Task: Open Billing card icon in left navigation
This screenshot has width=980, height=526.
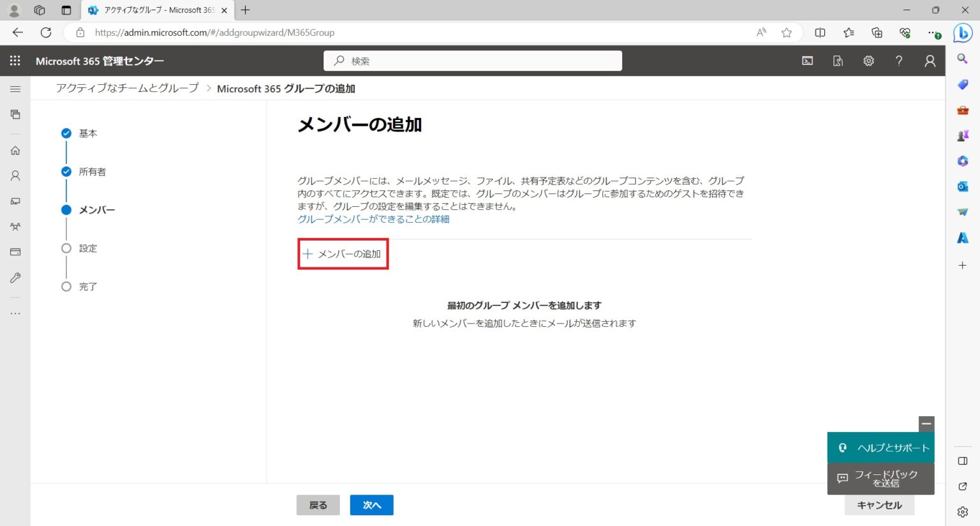Action: click(15, 252)
